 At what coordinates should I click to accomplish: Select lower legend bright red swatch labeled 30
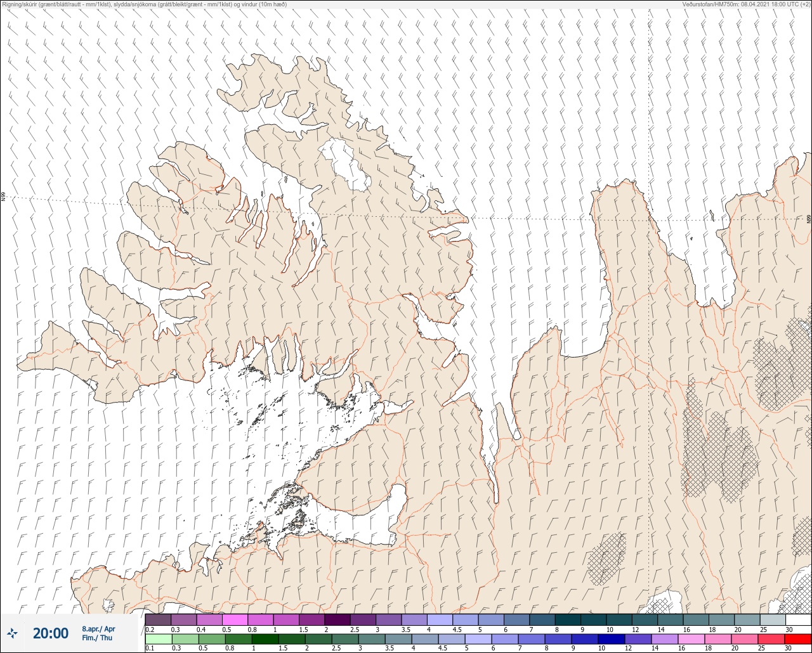tap(797, 638)
